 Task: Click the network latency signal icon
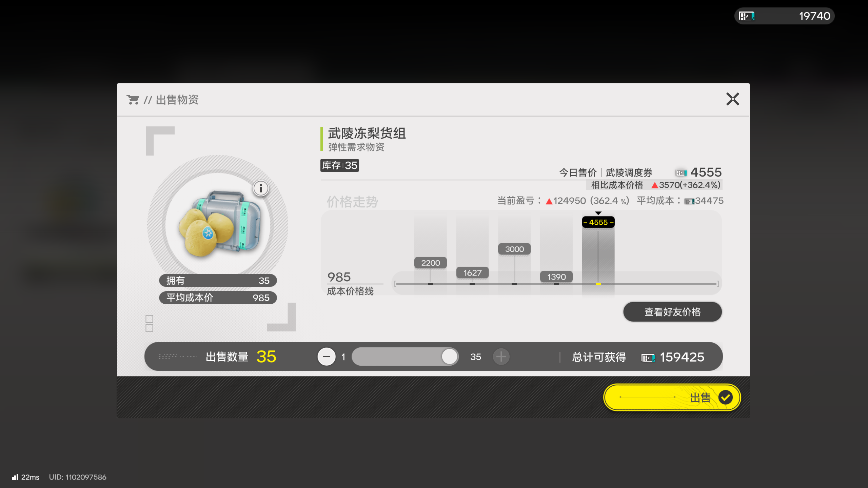click(x=15, y=477)
